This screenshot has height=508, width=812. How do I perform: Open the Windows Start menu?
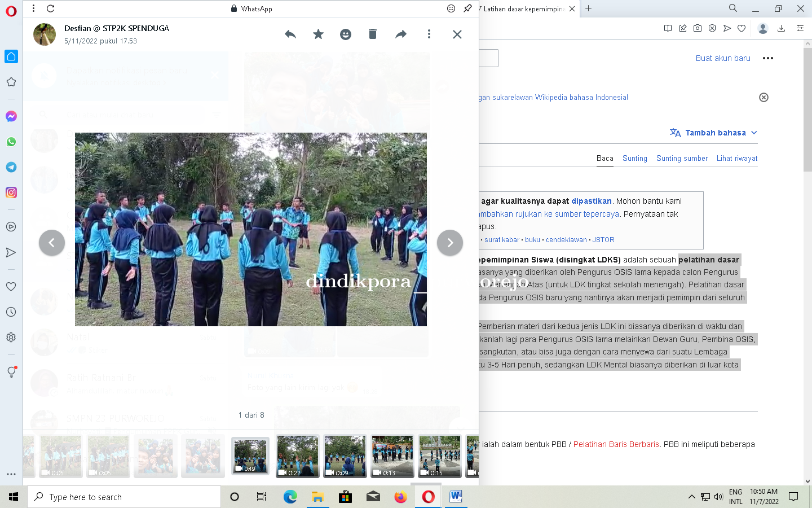tap(14, 497)
